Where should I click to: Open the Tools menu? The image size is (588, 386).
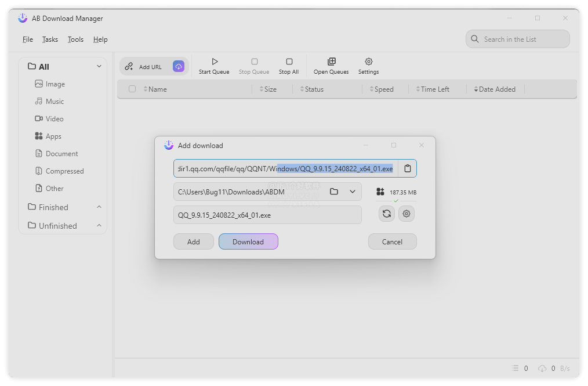[75, 39]
